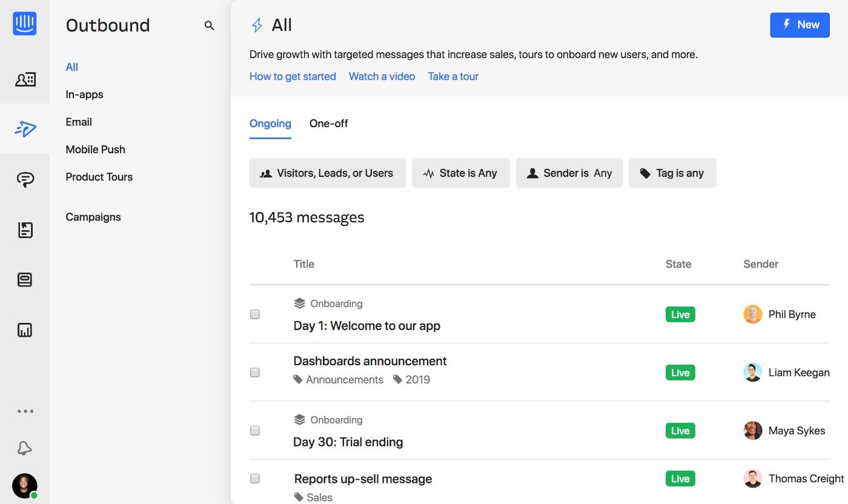Click the blue New button
The image size is (848, 504).
(800, 25)
